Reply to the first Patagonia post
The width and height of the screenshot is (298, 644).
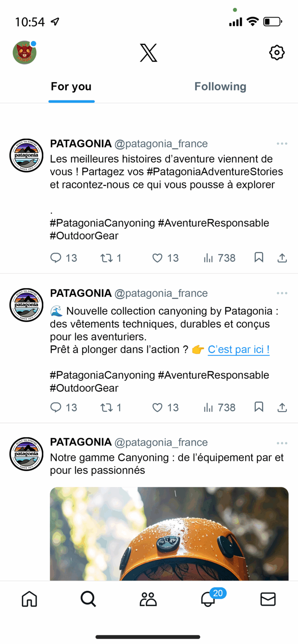(56, 258)
